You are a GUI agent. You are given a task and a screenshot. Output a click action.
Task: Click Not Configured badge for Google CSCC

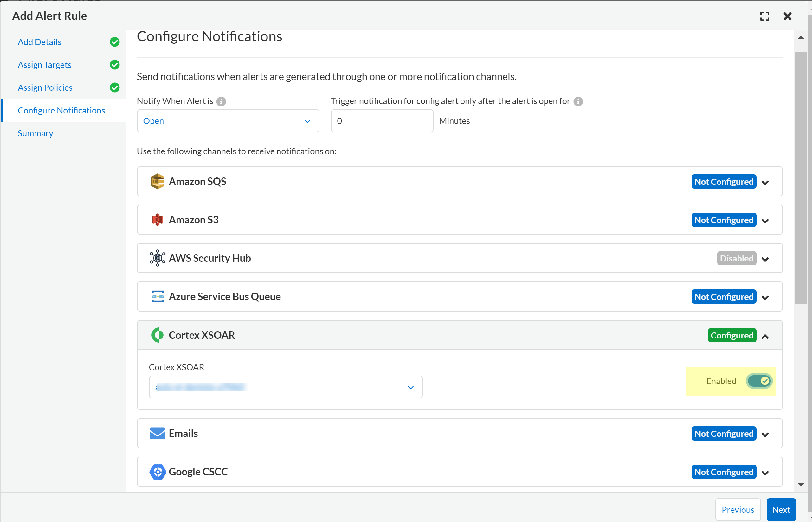coord(724,472)
